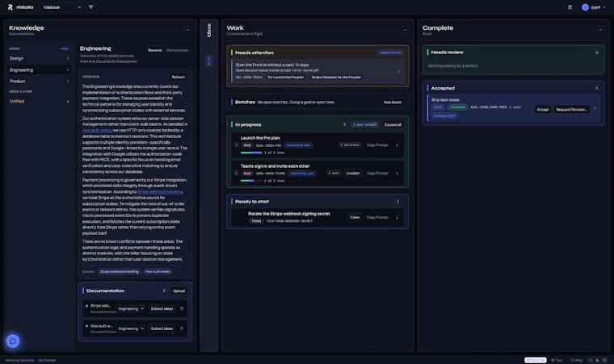Open the Start the Pro trial decision card
The height and width of the screenshot is (364, 614).
tap(318, 71)
